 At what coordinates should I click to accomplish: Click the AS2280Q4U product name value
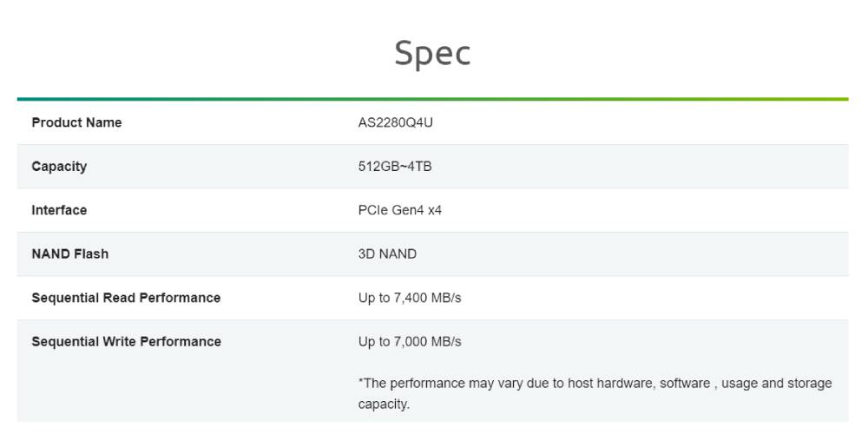click(395, 122)
